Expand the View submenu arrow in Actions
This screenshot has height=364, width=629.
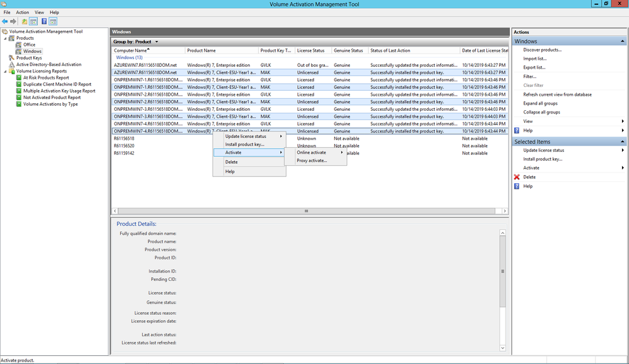point(623,121)
